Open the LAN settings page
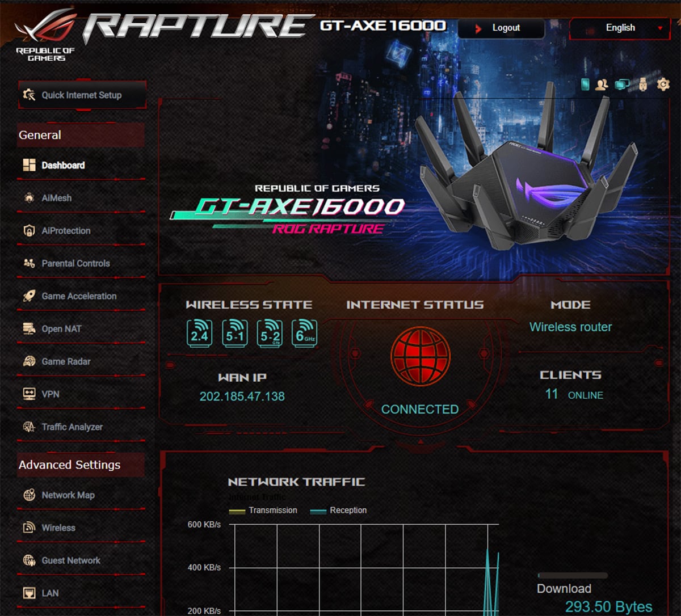Image resolution: width=681 pixels, height=616 pixels. [81, 593]
